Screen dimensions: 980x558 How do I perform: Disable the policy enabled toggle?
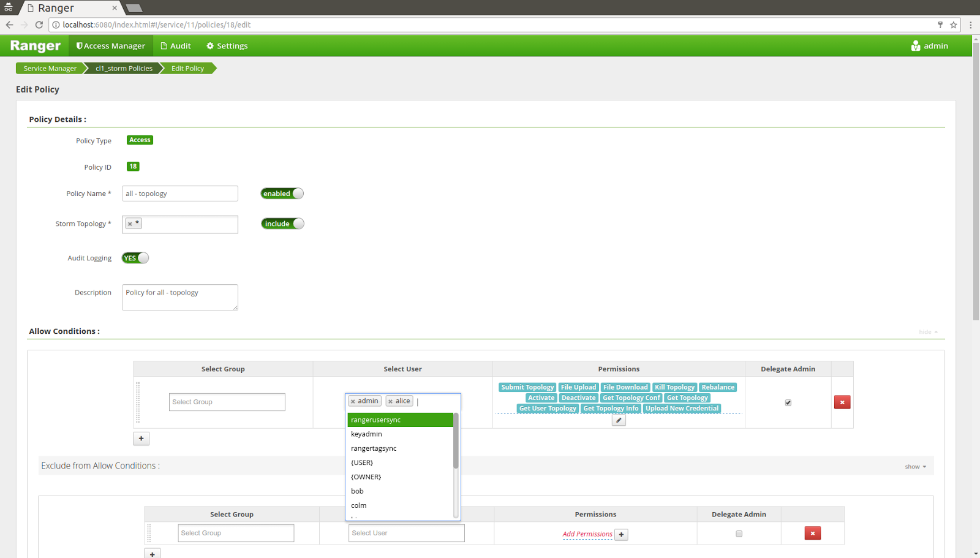pos(281,193)
